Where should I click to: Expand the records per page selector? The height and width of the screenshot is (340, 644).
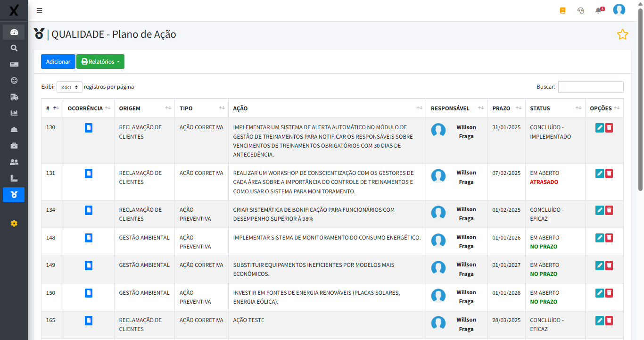(69, 87)
